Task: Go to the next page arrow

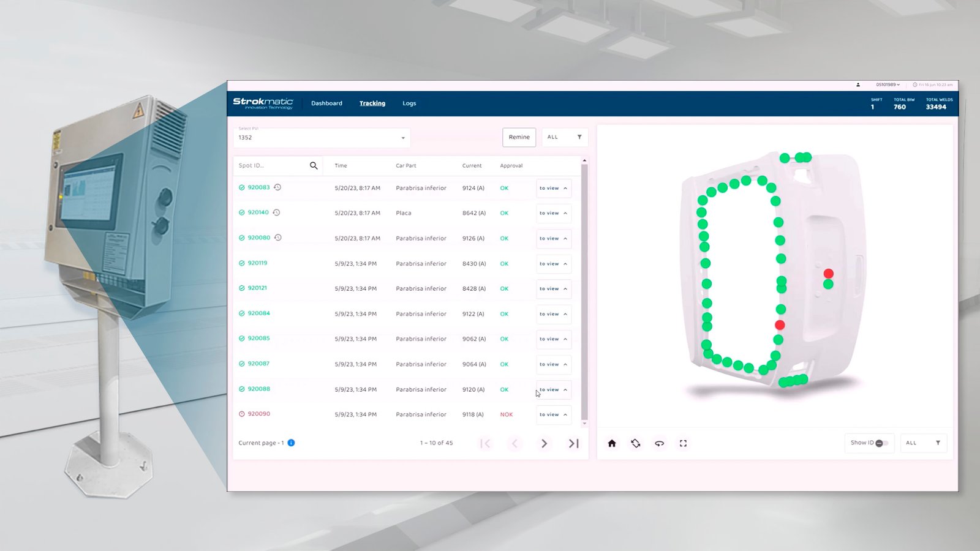Action: click(x=544, y=443)
